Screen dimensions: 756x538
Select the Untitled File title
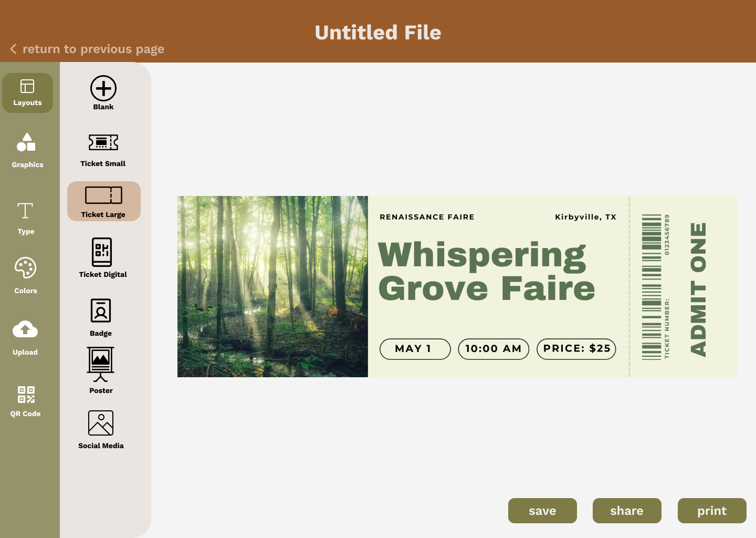pos(378,33)
